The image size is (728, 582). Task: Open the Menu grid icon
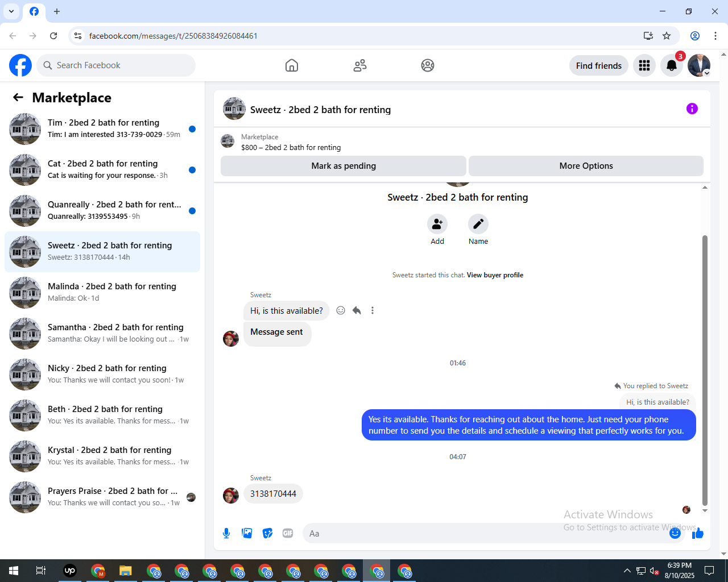(644, 65)
